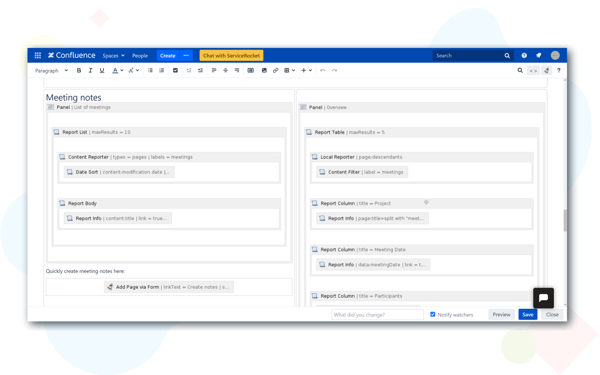Insert a task list checkbox

coord(175,70)
